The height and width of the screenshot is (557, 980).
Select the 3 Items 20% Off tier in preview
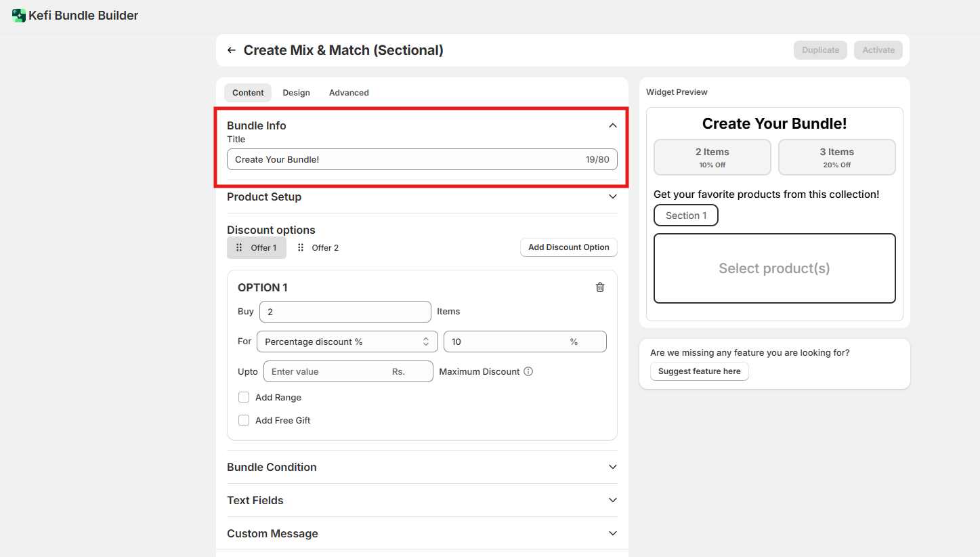coord(836,157)
